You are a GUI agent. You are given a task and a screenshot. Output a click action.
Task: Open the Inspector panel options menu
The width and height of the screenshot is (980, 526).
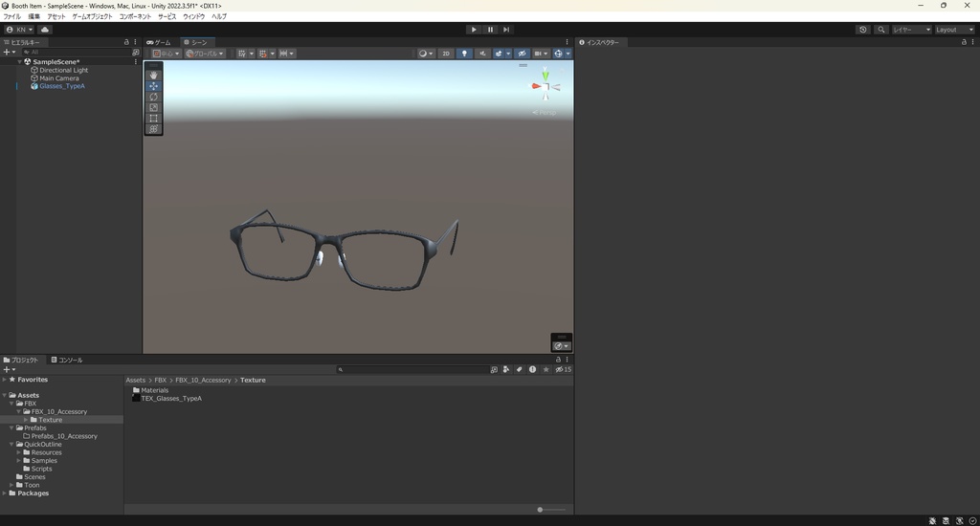pyautogui.click(x=973, y=42)
